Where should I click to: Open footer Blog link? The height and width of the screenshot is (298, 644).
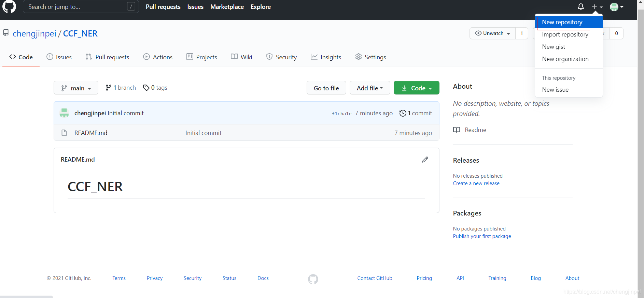pyautogui.click(x=536, y=278)
